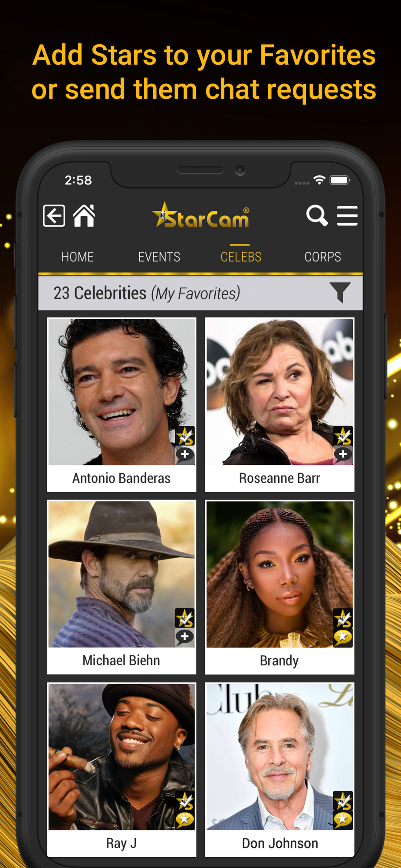This screenshot has height=868, width=401.
Task: Switch to the EVENTS tab
Action: tap(159, 257)
